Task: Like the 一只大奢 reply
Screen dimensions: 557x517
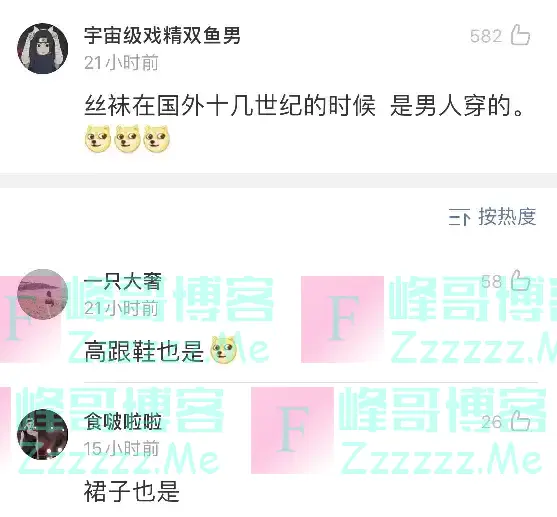Action: pyautogui.click(x=520, y=280)
